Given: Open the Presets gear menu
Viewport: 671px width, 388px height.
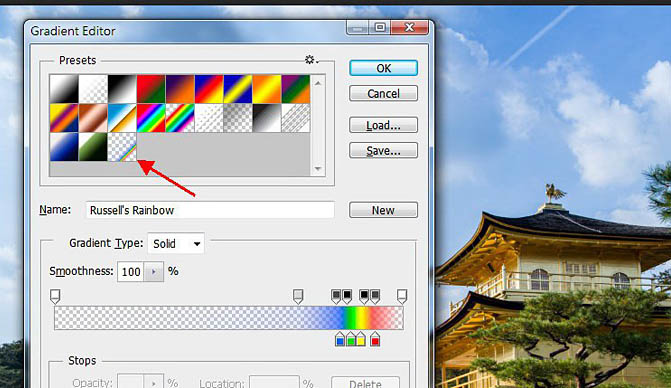Looking at the screenshot, I should point(312,60).
